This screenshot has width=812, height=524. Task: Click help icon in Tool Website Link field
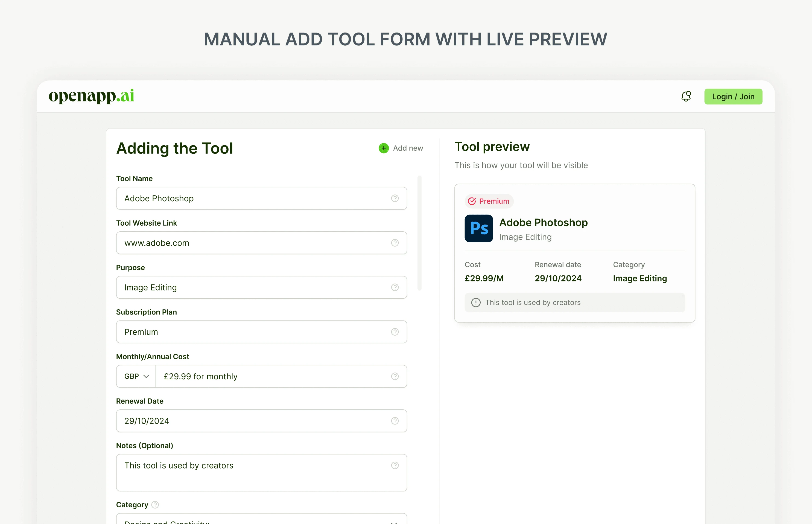395,243
